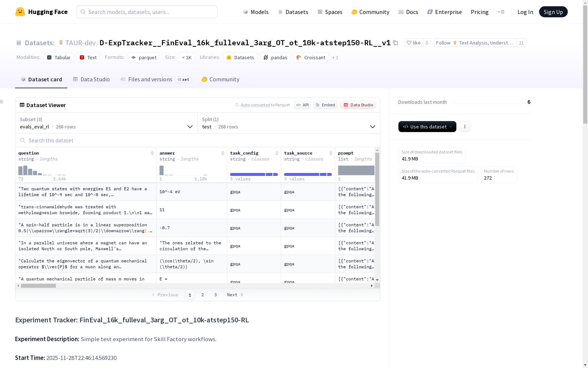588x368 pixels.
Task: Select the parquet format tag
Action: [144, 57]
